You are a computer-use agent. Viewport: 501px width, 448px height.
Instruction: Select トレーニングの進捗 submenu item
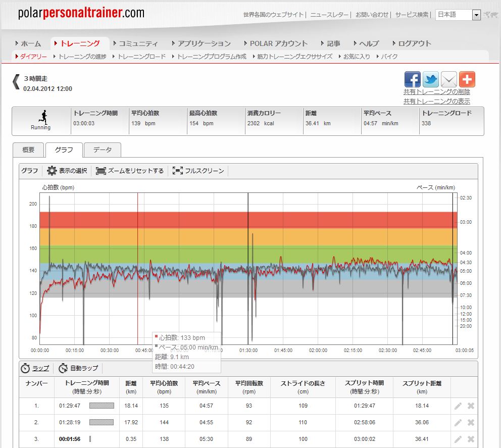[x=80, y=57]
